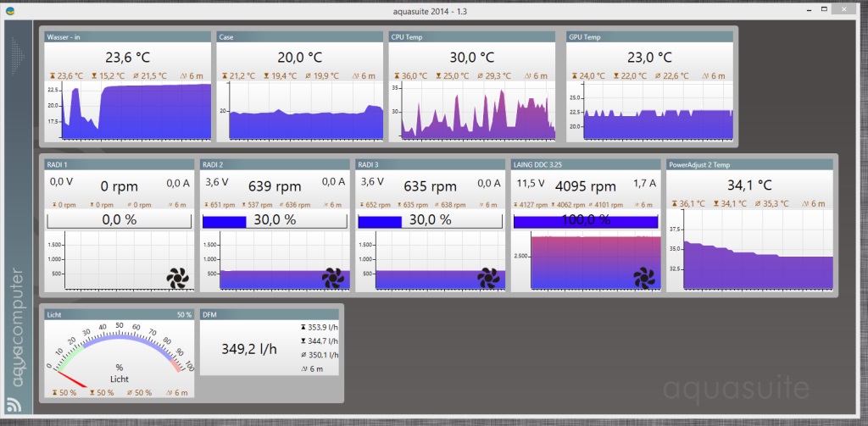Click the LAING DDC 100,0 % power bar
Screen dimensions: 868x426
pos(586,220)
